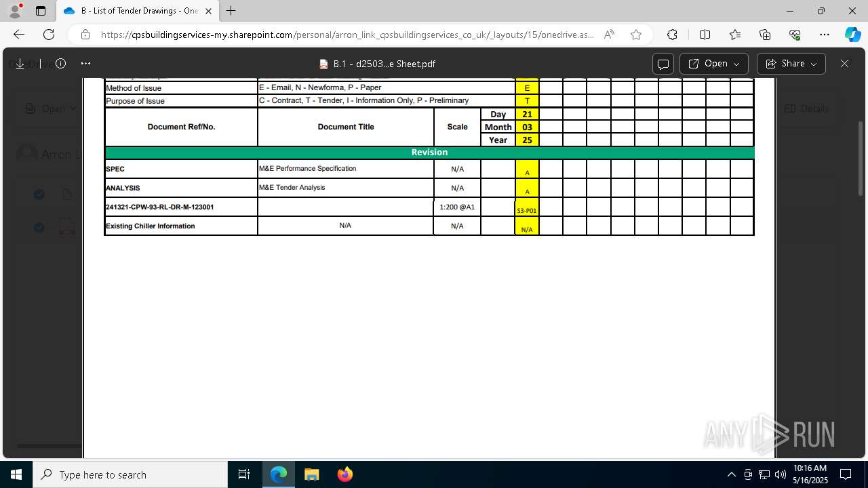
Task: Close the List of Tender Drawings tab
Action: (x=208, y=11)
